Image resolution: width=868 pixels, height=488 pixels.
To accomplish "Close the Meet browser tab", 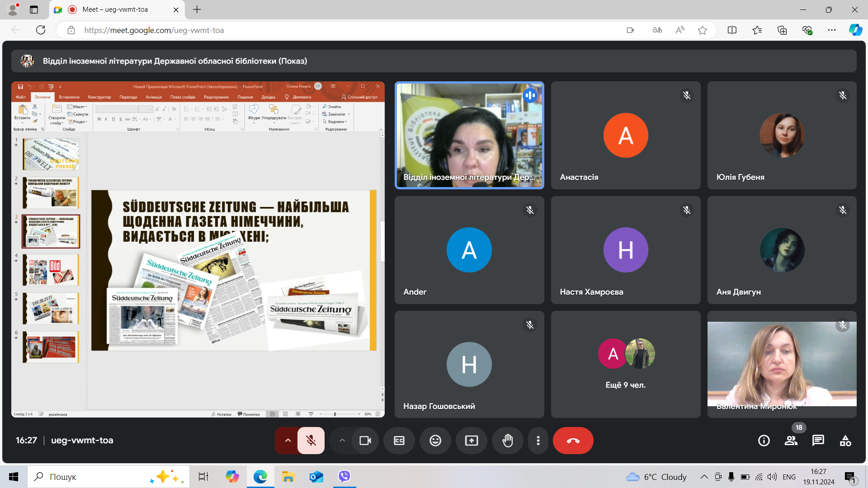I will click(176, 9).
